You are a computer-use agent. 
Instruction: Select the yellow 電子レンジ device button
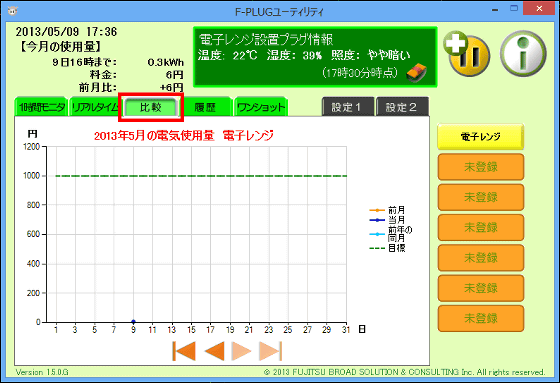tap(481, 137)
